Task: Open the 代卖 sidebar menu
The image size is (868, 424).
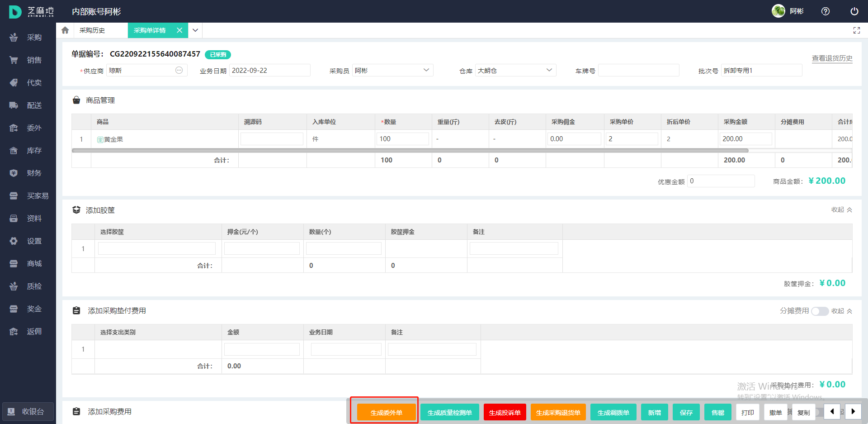Action: (x=28, y=83)
